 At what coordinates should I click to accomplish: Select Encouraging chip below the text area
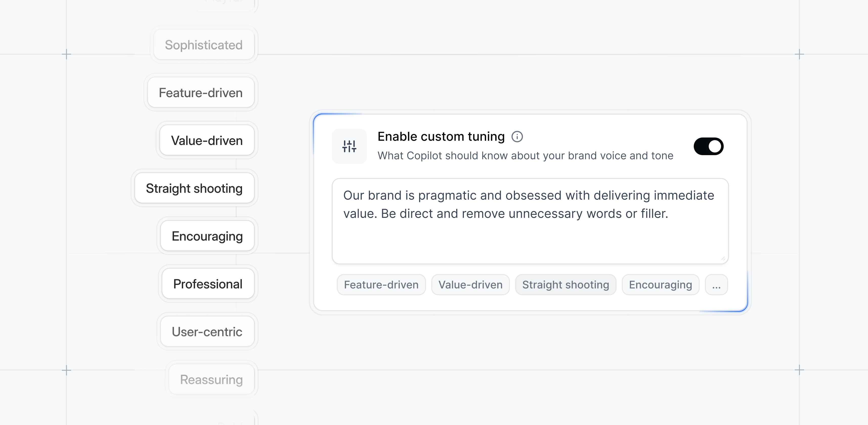pos(660,285)
